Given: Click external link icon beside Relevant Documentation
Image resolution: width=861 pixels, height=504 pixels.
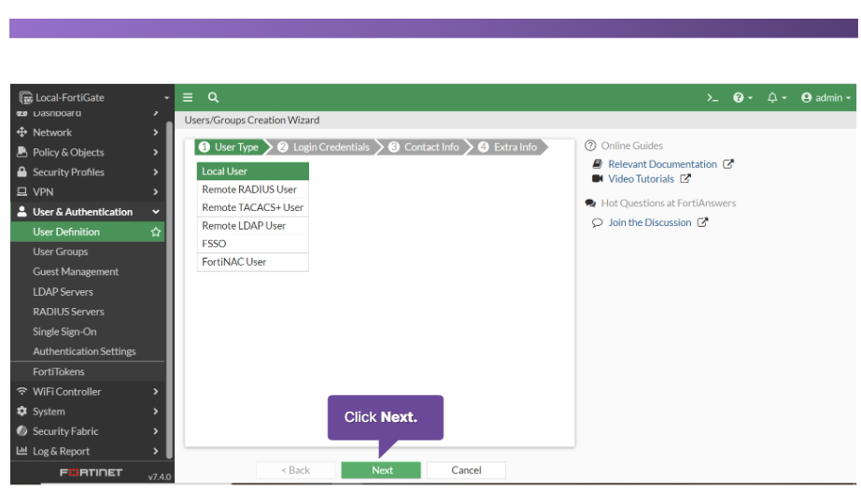Looking at the screenshot, I should coord(728,163).
